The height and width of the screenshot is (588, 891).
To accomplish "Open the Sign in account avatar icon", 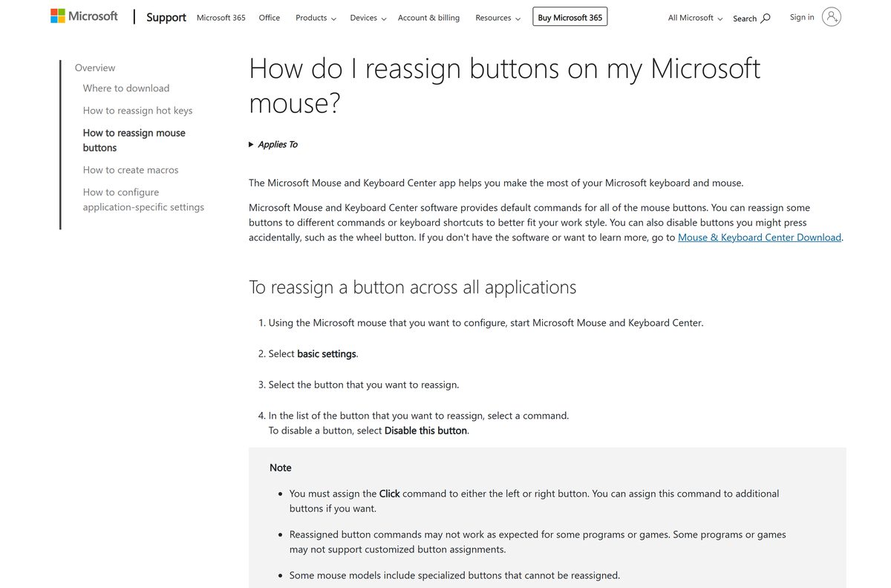I will click(x=832, y=17).
